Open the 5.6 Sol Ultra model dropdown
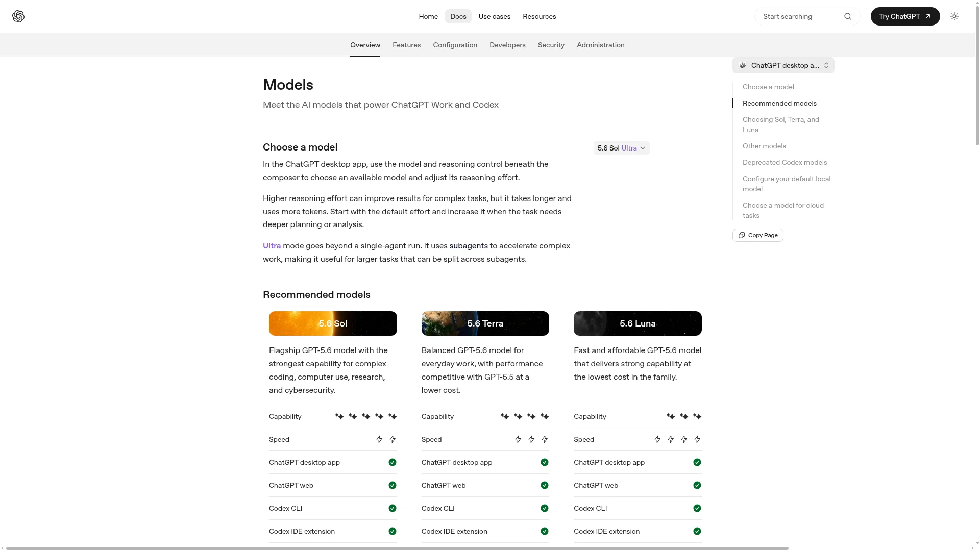Viewport: 980px width, 551px height. pyautogui.click(x=621, y=148)
